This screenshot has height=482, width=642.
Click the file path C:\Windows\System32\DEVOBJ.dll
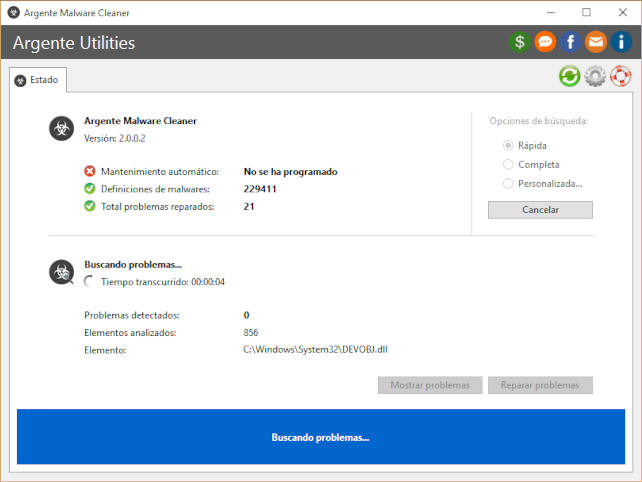(315, 349)
